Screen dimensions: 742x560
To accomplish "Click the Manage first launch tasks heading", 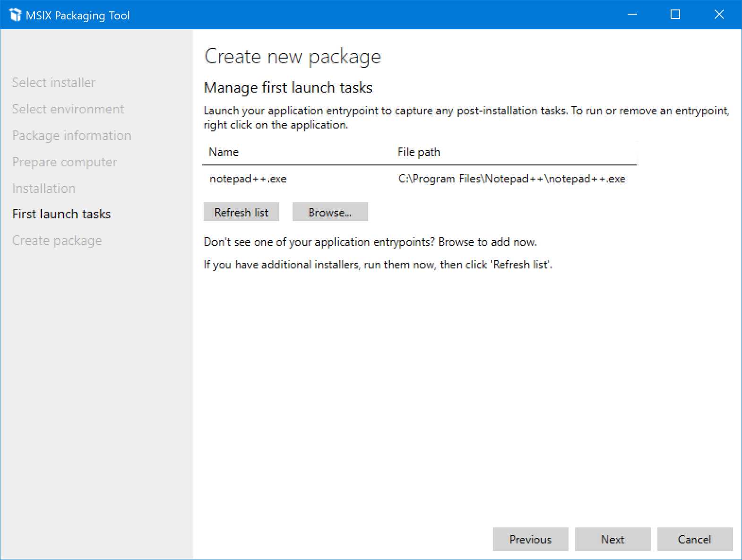I will [288, 87].
